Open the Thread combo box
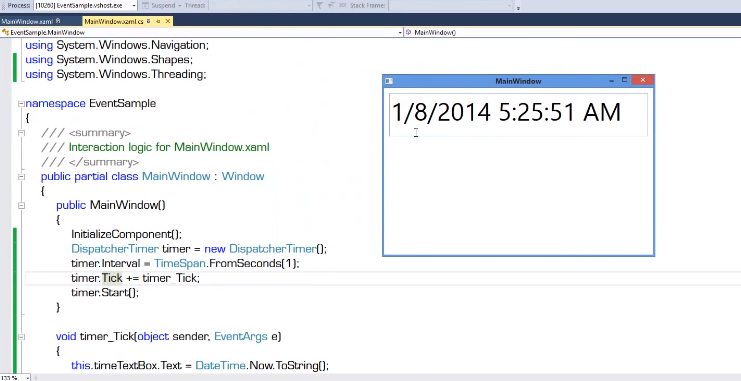This screenshot has width=741, height=381. 260,6
